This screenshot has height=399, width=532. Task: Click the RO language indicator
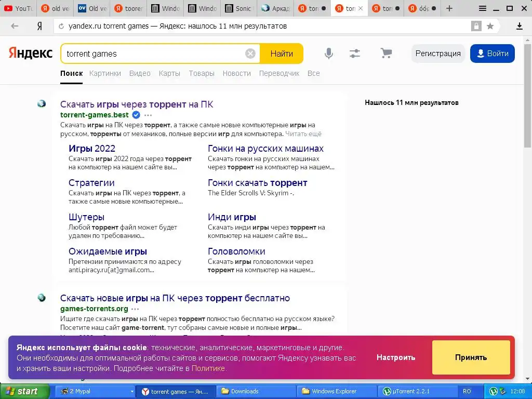point(467,391)
